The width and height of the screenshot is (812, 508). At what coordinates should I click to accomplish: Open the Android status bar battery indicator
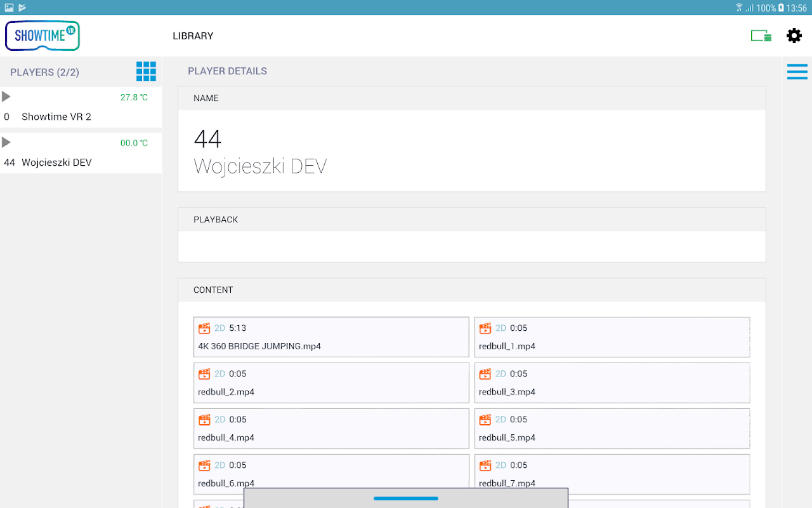(781, 8)
